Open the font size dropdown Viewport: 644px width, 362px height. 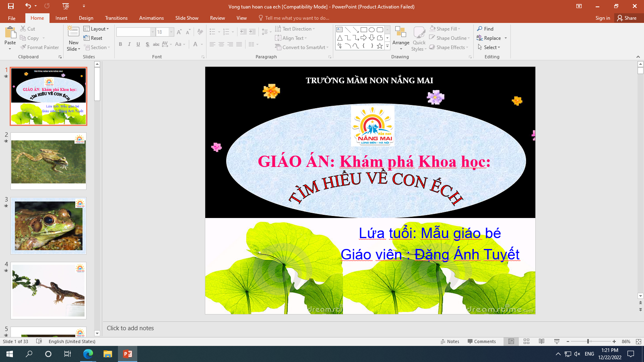pos(171,32)
